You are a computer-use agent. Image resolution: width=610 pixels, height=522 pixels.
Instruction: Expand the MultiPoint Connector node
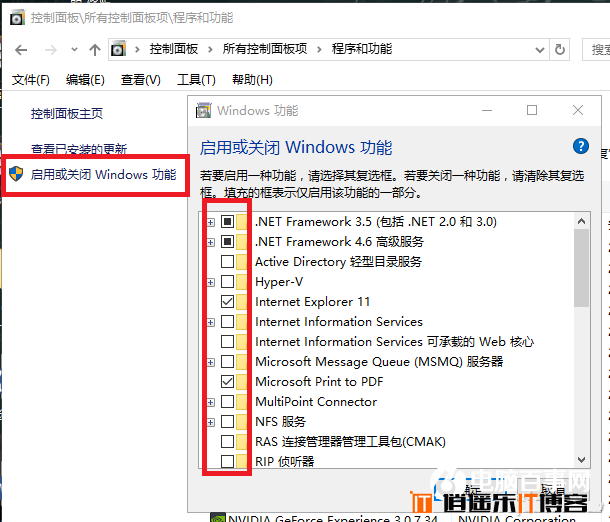tap(210, 403)
